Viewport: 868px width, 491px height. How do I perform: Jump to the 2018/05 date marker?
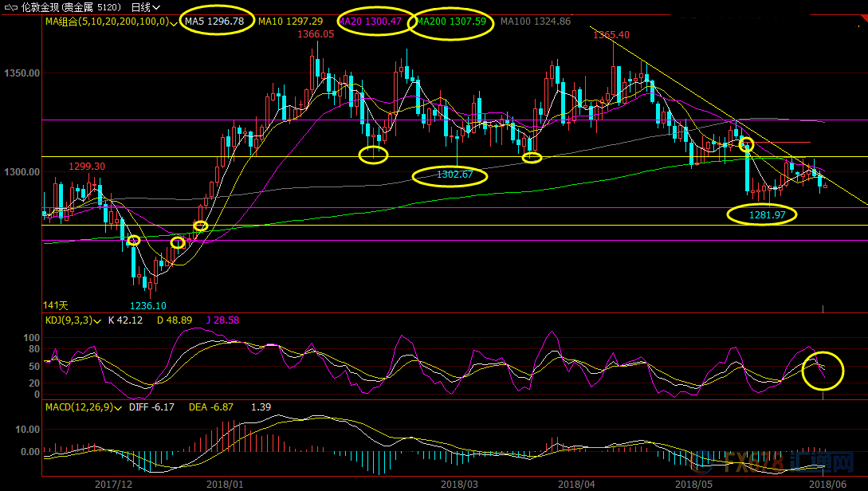tap(693, 485)
